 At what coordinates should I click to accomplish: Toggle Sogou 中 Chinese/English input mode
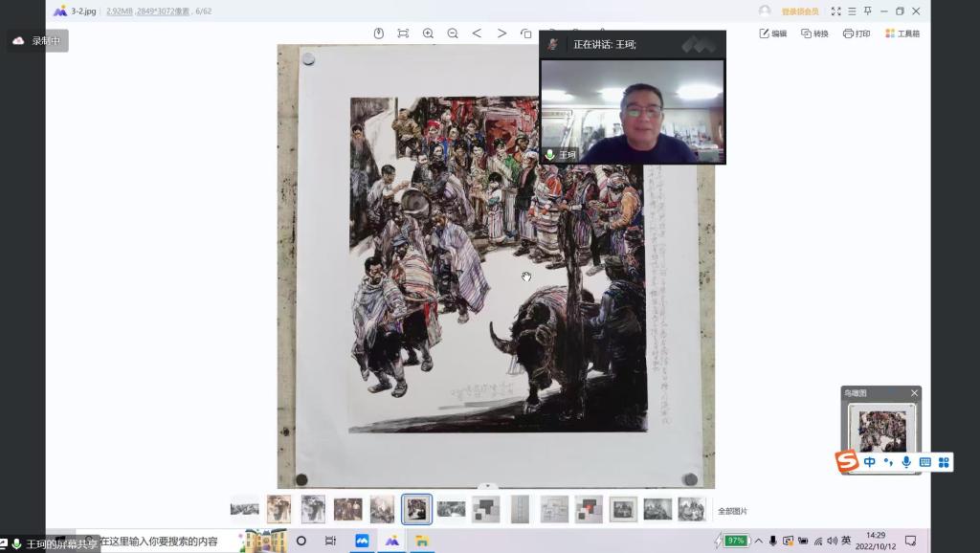870,462
